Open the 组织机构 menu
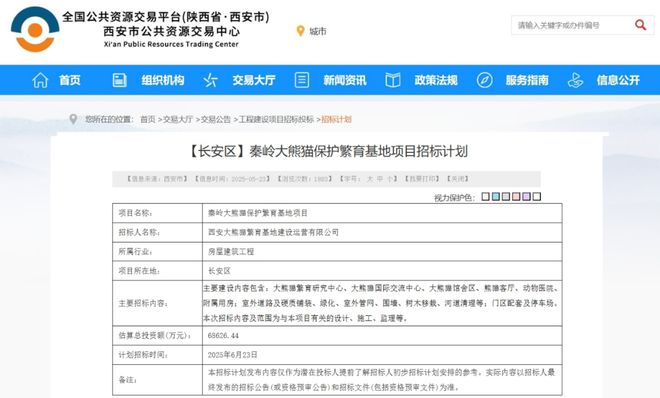Image resolution: width=660 pixels, height=398 pixels. click(162, 80)
